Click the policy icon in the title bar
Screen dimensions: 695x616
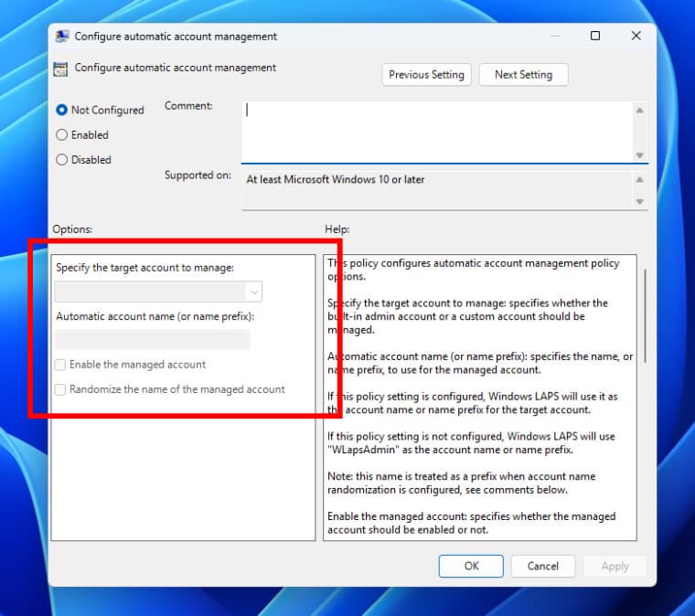point(62,37)
